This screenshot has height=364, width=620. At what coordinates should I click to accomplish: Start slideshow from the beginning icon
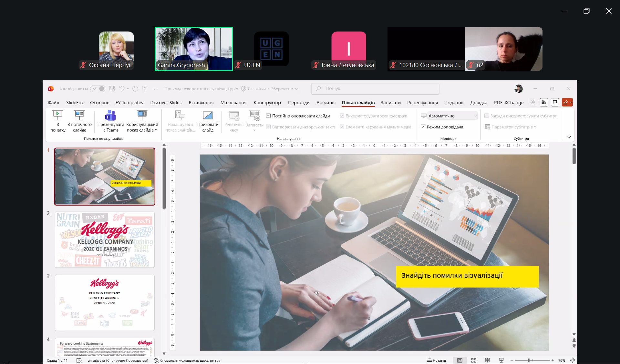[x=58, y=116]
